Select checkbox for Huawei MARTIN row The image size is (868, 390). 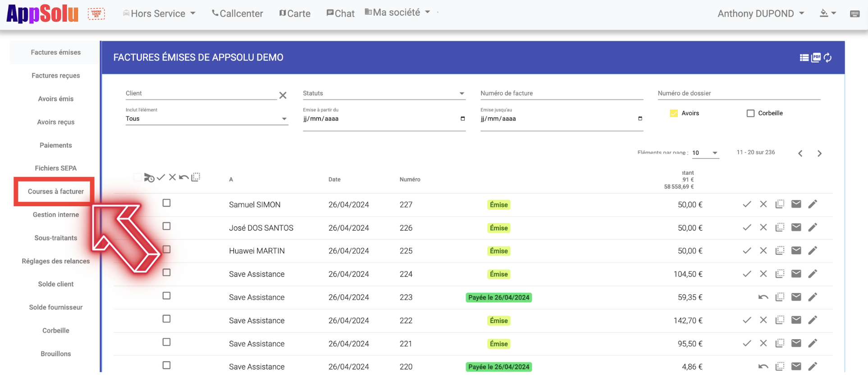click(x=167, y=249)
